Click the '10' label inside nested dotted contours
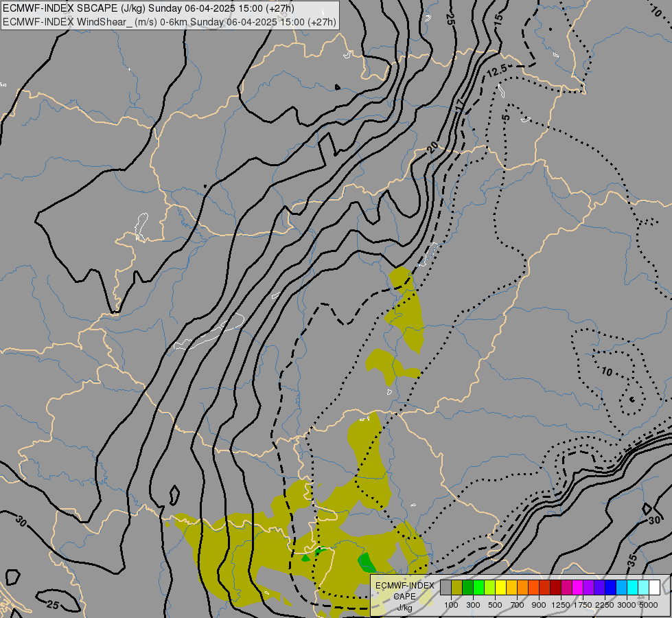672x618 pixels. [x=607, y=371]
